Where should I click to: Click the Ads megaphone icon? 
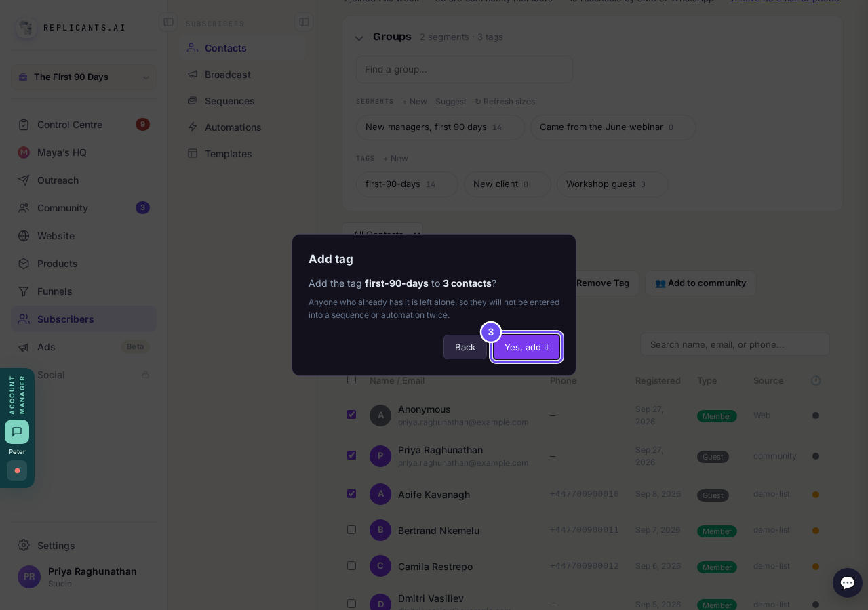coord(24,347)
